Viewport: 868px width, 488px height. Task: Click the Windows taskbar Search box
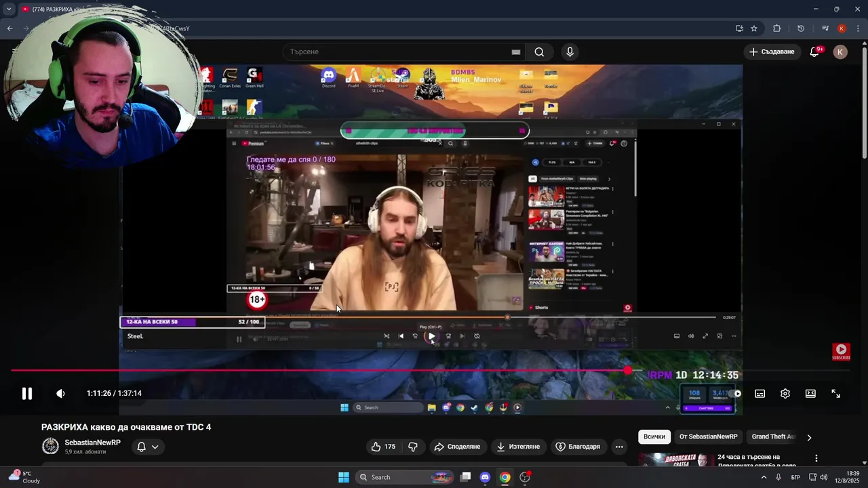coord(403,477)
